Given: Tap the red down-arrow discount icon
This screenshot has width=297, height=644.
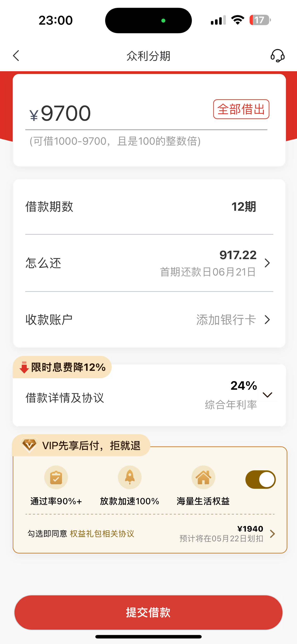Looking at the screenshot, I should click(24, 367).
